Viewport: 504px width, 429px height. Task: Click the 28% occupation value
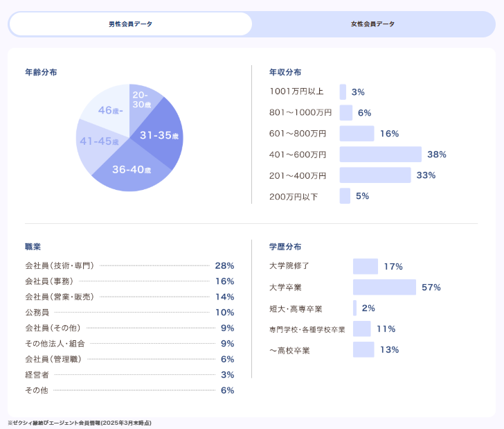point(224,265)
